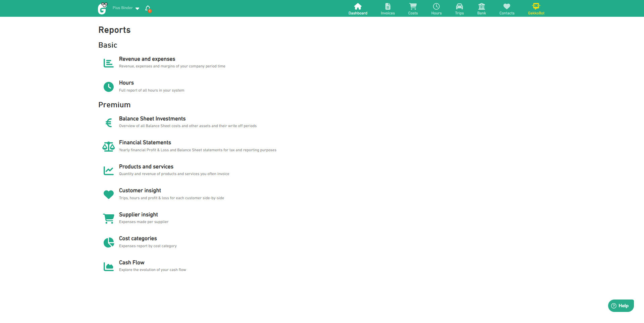The height and width of the screenshot is (323, 644).
Task: Go to Contacts in navigation bar
Action: (x=506, y=9)
